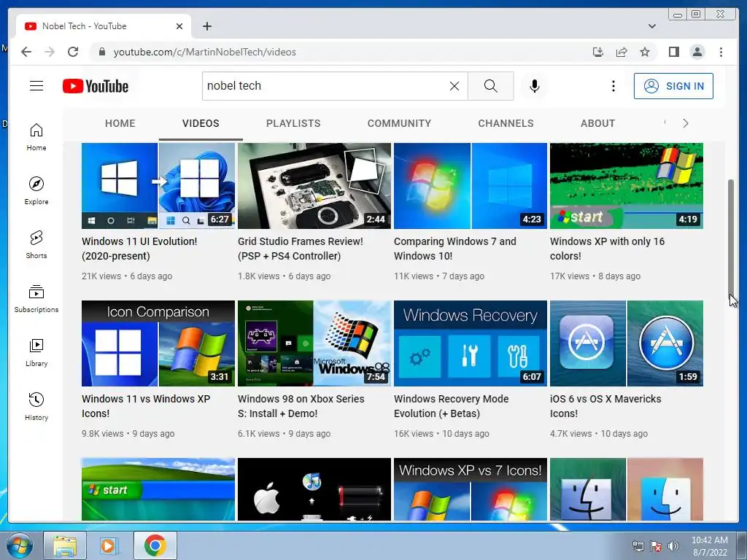Click the page vertical scrollbar thumb
The image size is (747, 560).
click(731, 238)
